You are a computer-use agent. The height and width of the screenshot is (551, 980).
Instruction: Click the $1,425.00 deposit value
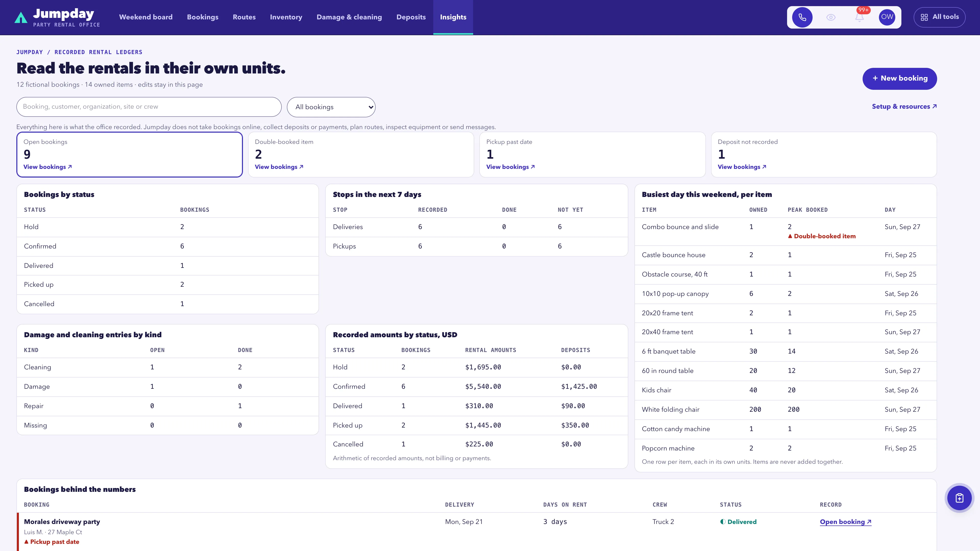tap(579, 387)
